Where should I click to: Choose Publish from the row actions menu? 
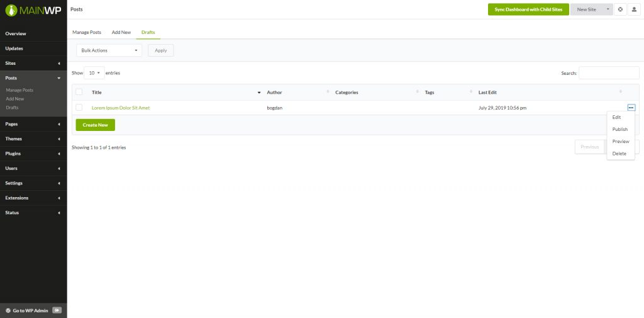click(619, 129)
